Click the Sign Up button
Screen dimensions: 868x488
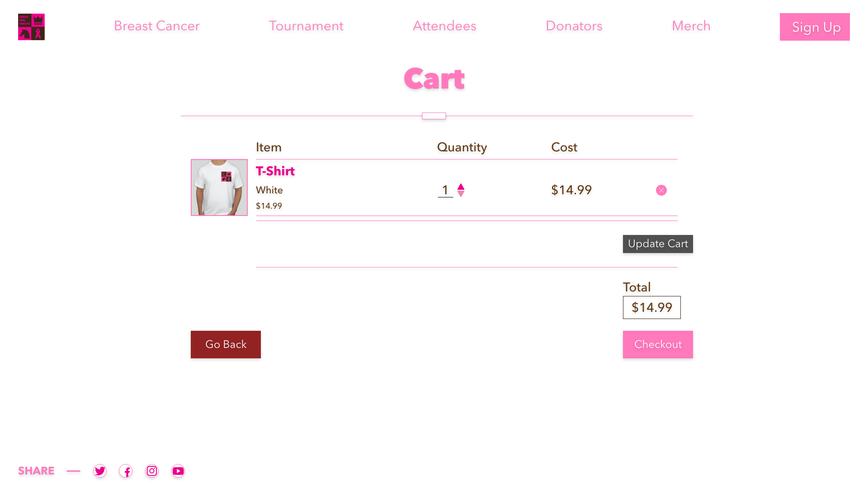(815, 27)
